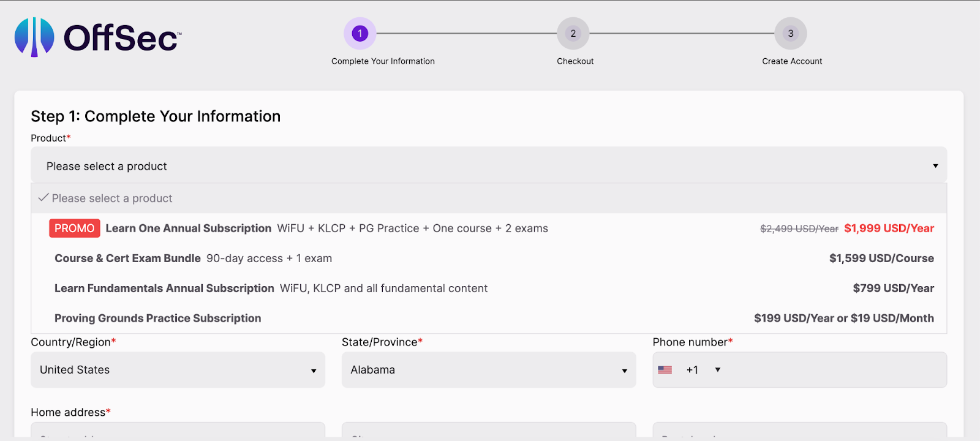Image resolution: width=980 pixels, height=441 pixels.
Task: Click the Checkout step label
Action: [575, 61]
